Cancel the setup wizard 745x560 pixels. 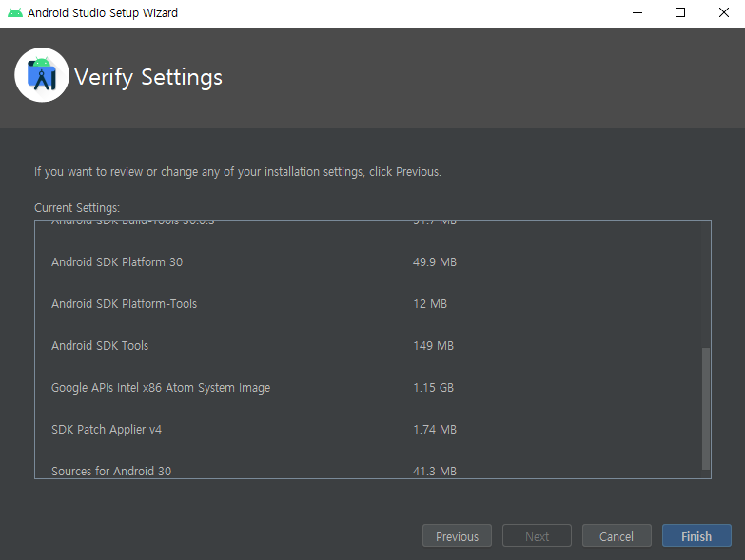pyautogui.click(x=617, y=536)
